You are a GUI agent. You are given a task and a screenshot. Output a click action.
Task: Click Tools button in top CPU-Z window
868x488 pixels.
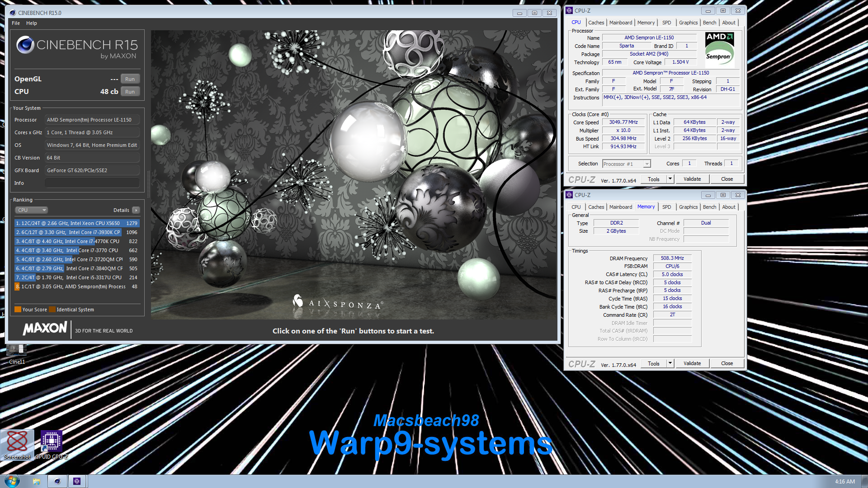(654, 179)
